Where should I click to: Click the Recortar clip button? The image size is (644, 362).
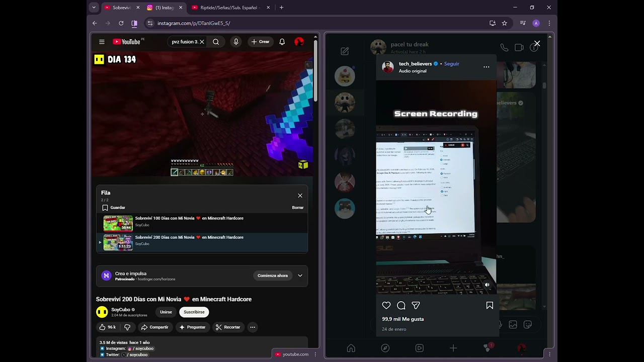[228, 327]
